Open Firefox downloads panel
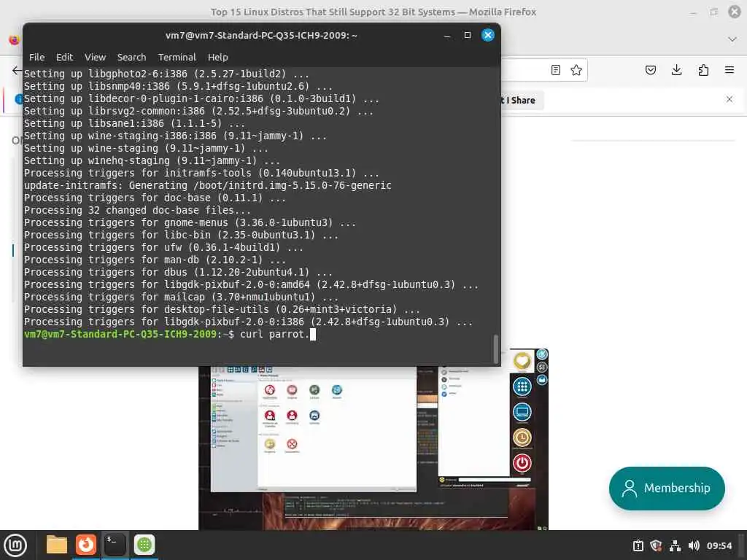747x560 pixels. click(676, 70)
